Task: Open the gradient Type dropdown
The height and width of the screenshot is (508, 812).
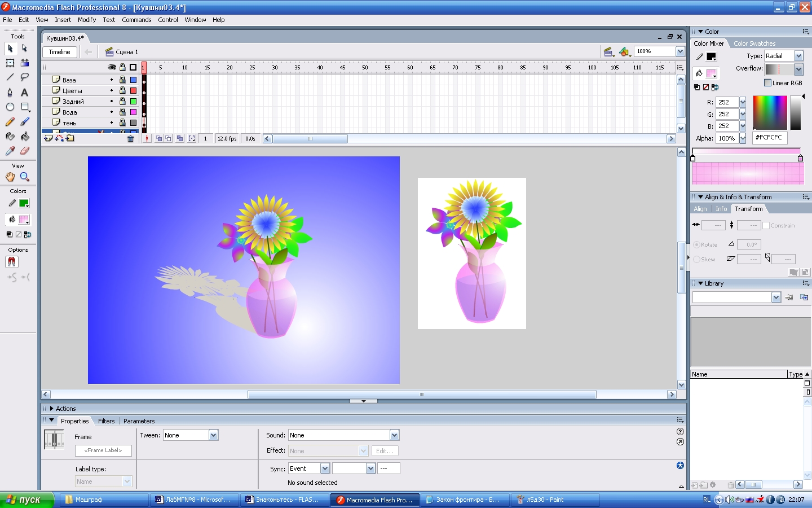Action: click(x=798, y=56)
